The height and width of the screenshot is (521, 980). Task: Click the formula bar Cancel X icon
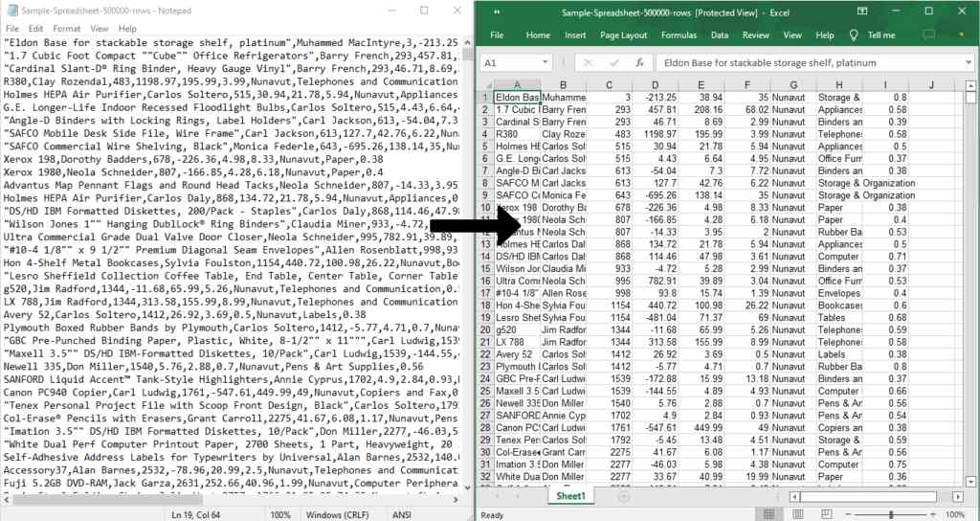pos(588,62)
